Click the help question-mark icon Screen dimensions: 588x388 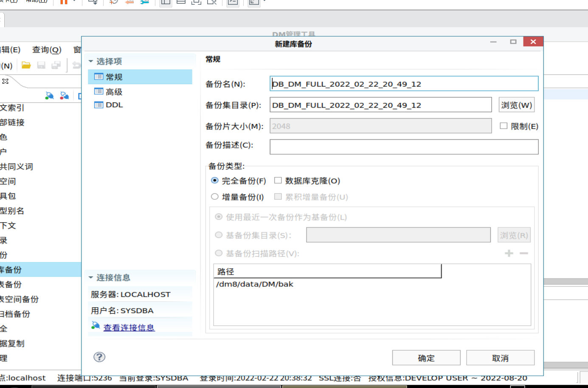99,357
